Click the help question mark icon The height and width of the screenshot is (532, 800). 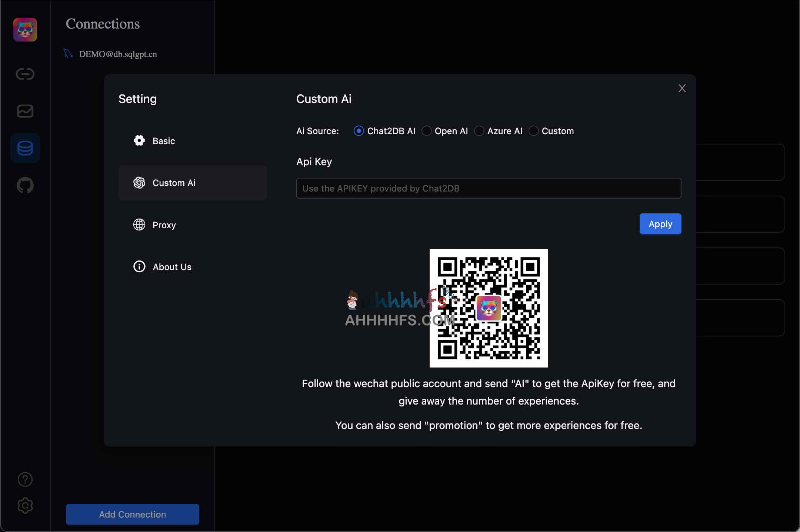point(25,479)
